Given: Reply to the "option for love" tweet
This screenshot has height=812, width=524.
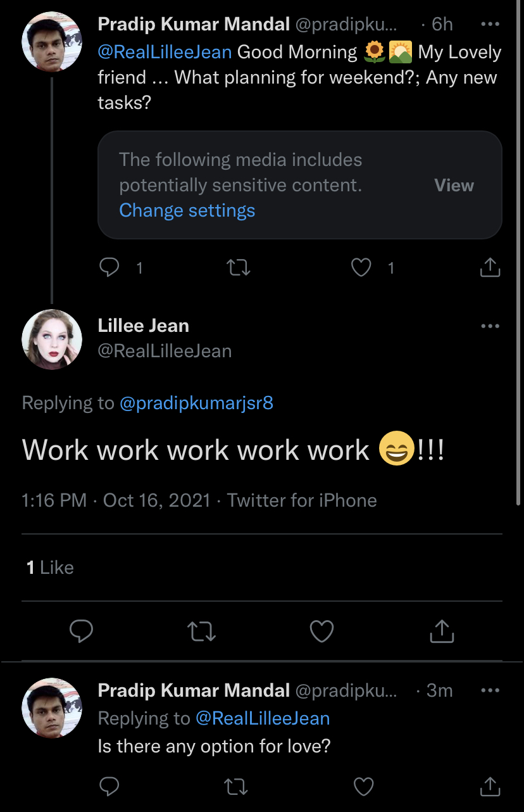Looking at the screenshot, I should tap(110, 787).
